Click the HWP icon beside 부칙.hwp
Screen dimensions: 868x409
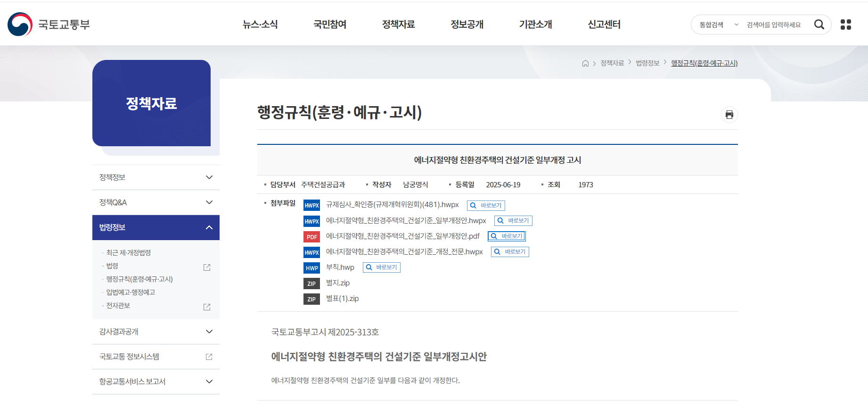pyautogui.click(x=311, y=268)
